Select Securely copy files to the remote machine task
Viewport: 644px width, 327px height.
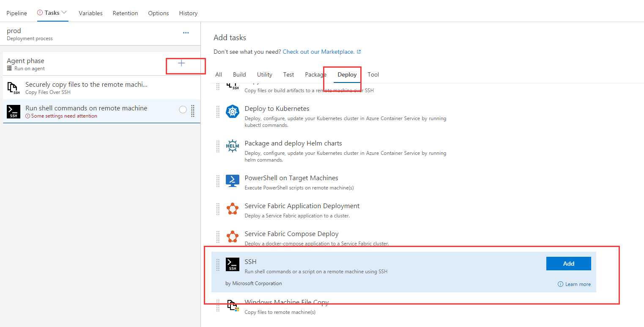pyautogui.click(x=101, y=88)
